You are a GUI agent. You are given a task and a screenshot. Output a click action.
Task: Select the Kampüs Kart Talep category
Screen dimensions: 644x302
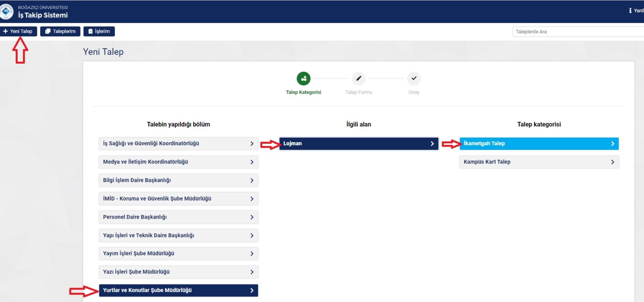click(x=539, y=162)
